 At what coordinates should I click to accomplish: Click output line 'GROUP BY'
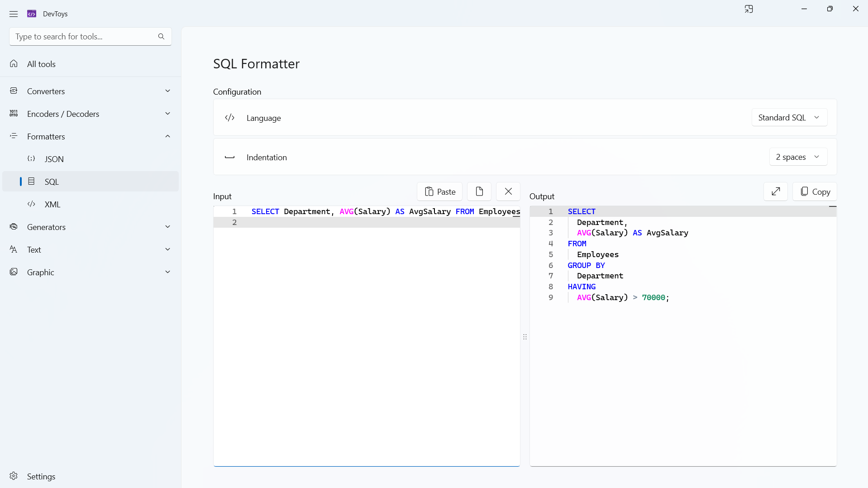(x=586, y=265)
